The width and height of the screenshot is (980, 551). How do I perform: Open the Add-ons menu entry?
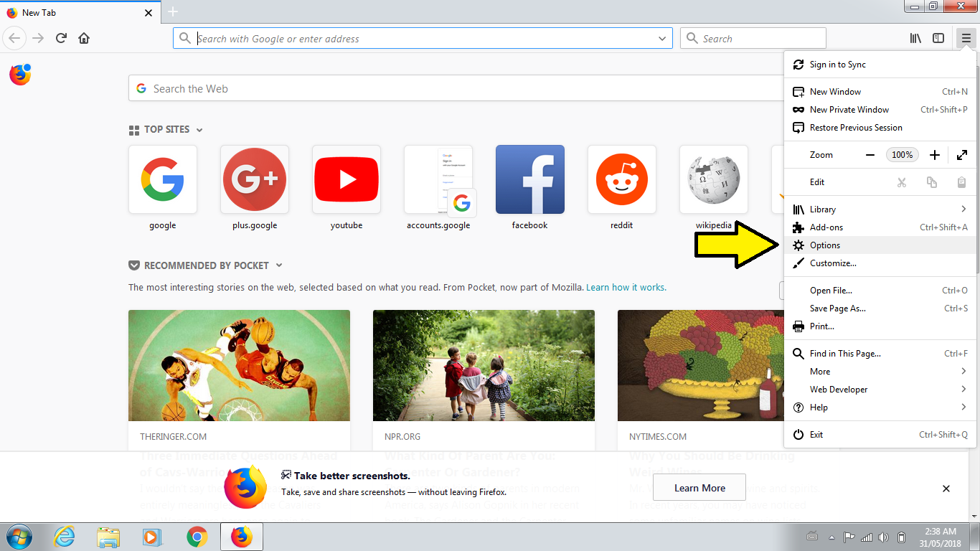point(880,227)
